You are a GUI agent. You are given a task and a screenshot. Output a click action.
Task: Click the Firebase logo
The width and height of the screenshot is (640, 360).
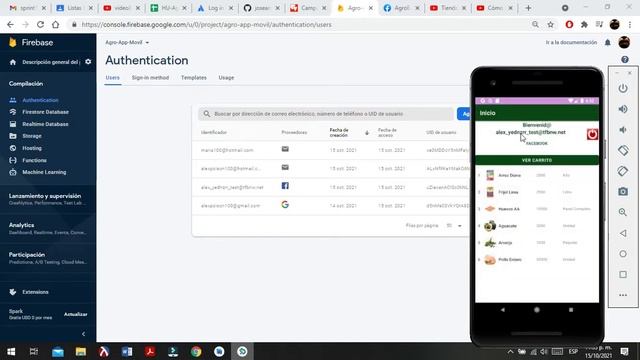tap(31, 42)
